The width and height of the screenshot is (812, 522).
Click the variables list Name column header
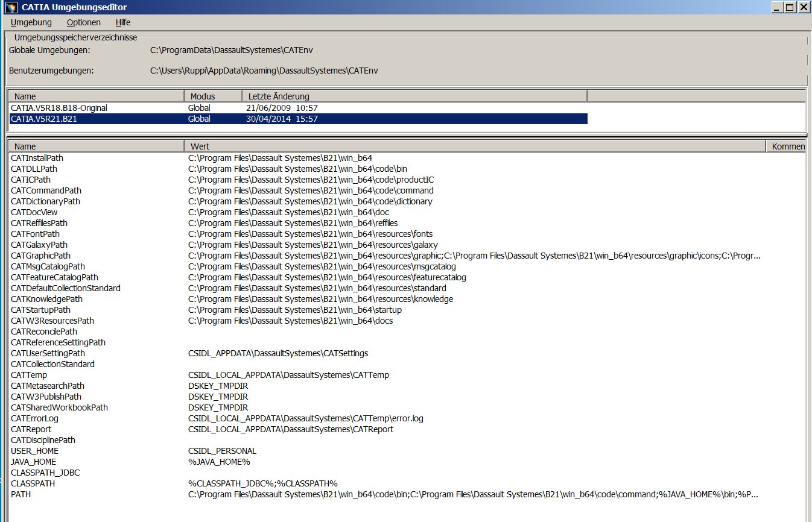pyautogui.click(x=96, y=146)
